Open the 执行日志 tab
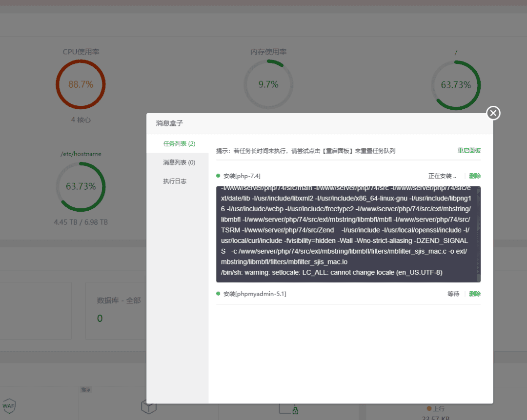The height and width of the screenshot is (420, 527). pyautogui.click(x=175, y=181)
